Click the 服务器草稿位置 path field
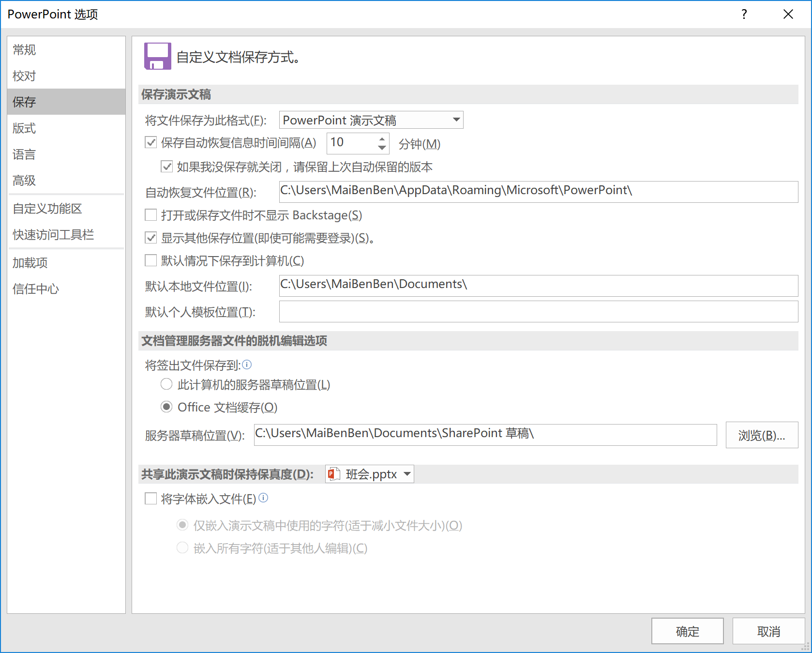 [485, 435]
